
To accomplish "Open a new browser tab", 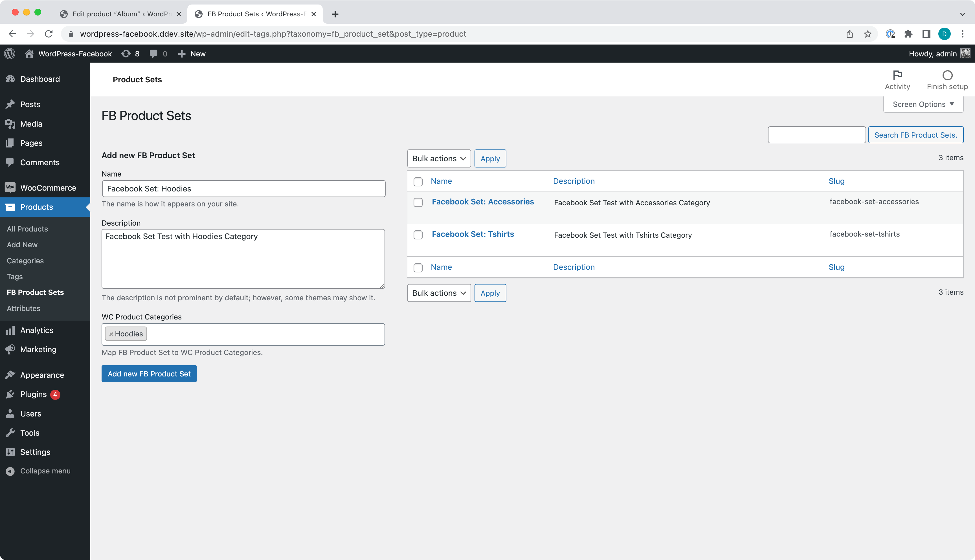I will [x=335, y=14].
